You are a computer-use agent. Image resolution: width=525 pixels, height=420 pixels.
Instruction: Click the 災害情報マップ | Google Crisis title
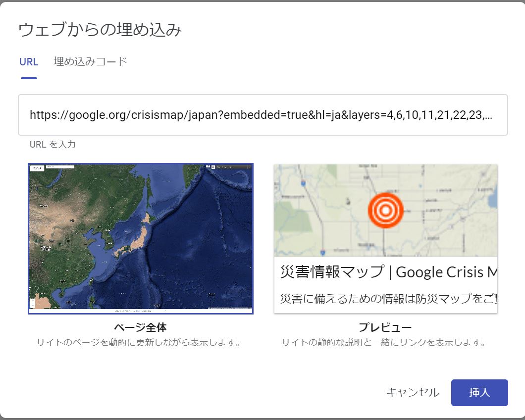tap(388, 272)
